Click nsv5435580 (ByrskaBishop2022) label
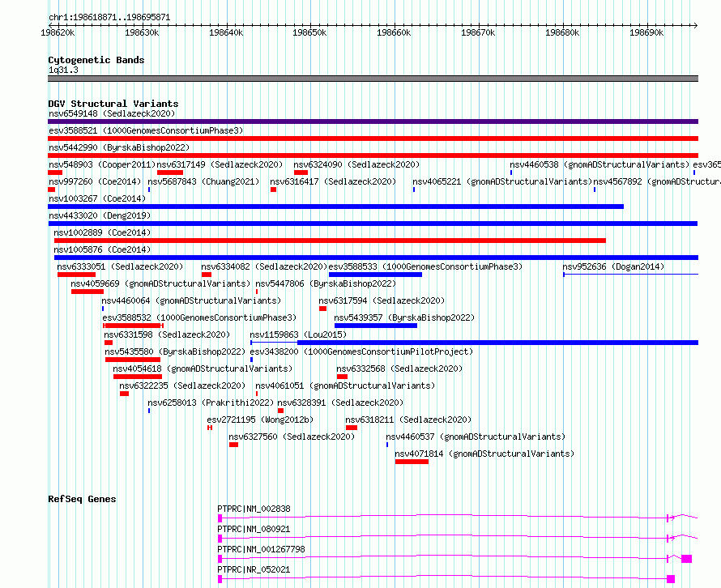This screenshot has height=588, width=721. pos(175,352)
